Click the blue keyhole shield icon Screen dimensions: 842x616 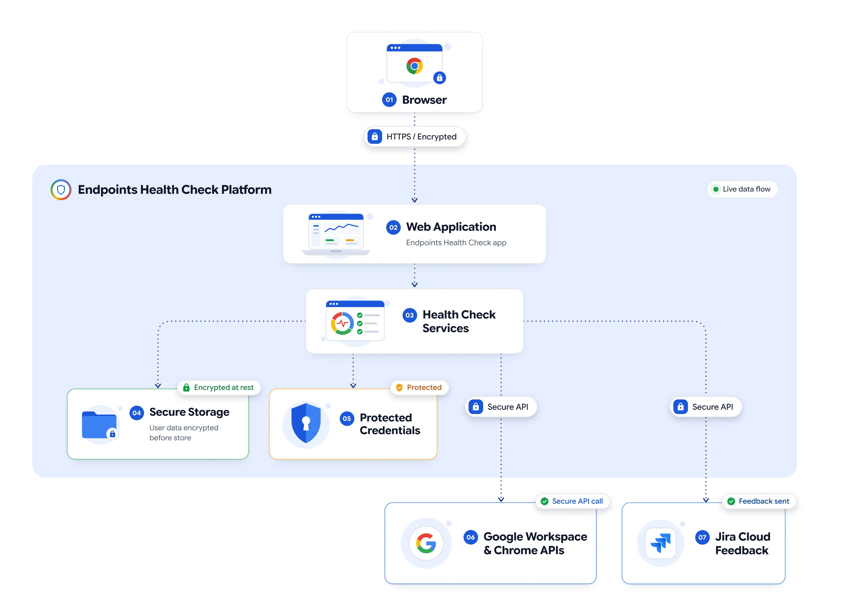point(306,423)
